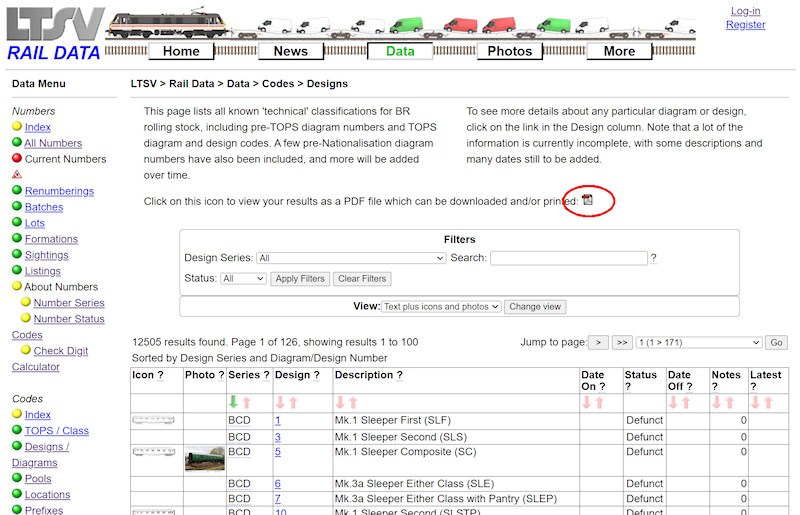
Task: Sort Description column ascending using up arrow
Action: [x=353, y=403]
